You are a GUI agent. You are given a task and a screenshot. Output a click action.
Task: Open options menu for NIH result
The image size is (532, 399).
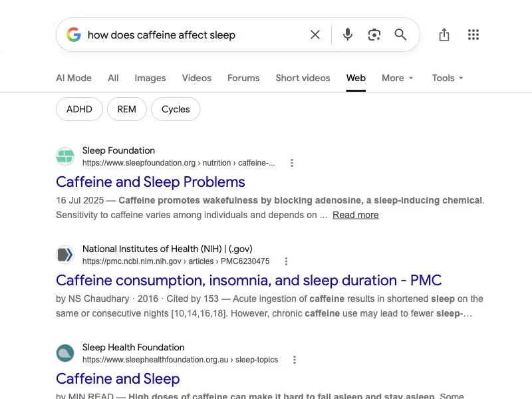coord(287,261)
